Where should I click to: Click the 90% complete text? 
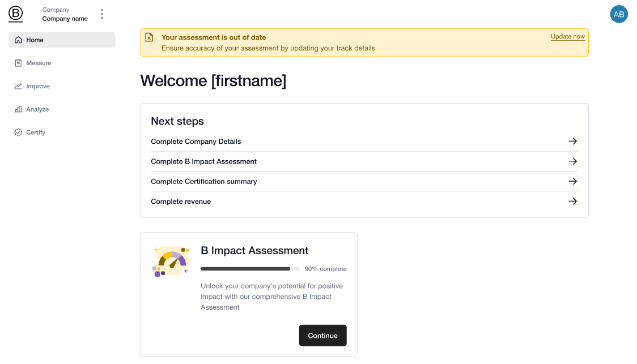(x=325, y=269)
